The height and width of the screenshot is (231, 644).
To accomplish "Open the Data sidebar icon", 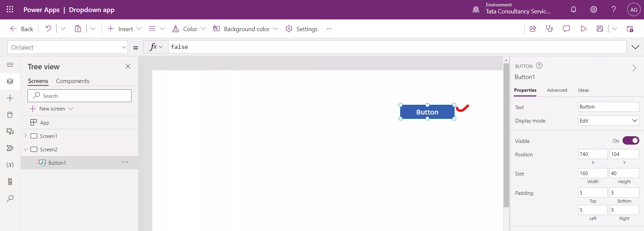I will (x=10, y=115).
